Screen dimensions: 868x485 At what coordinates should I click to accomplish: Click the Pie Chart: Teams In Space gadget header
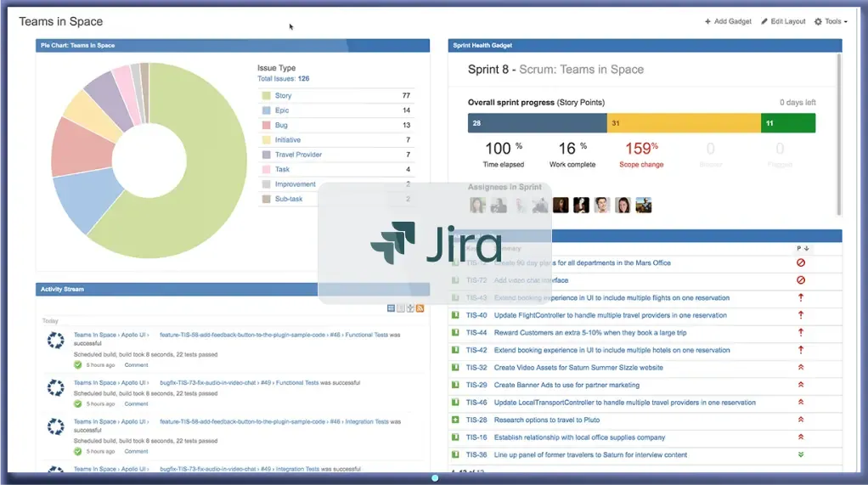(x=233, y=45)
